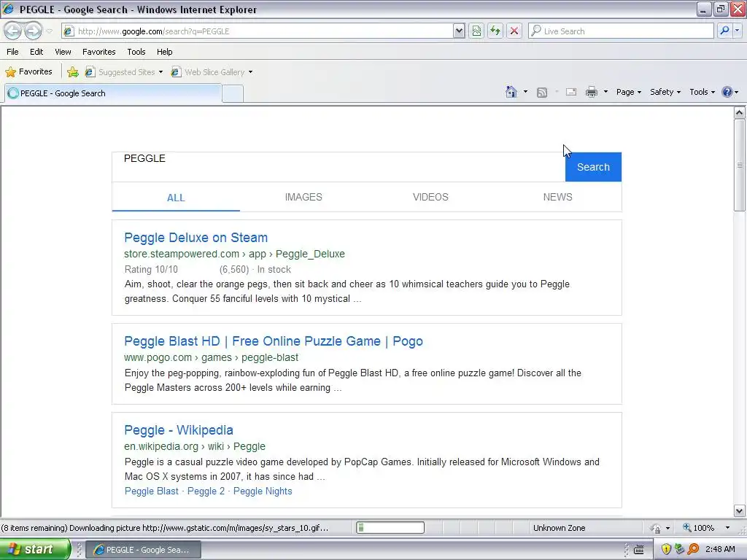Screen dimensions: 747x560
Task: Select the PEGGLE - Google Sea... taskbar button
Action: pyautogui.click(x=144, y=550)
